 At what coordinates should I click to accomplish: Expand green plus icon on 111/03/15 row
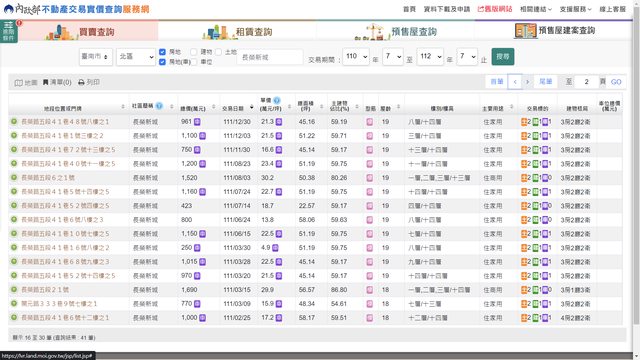pos(14,289)
